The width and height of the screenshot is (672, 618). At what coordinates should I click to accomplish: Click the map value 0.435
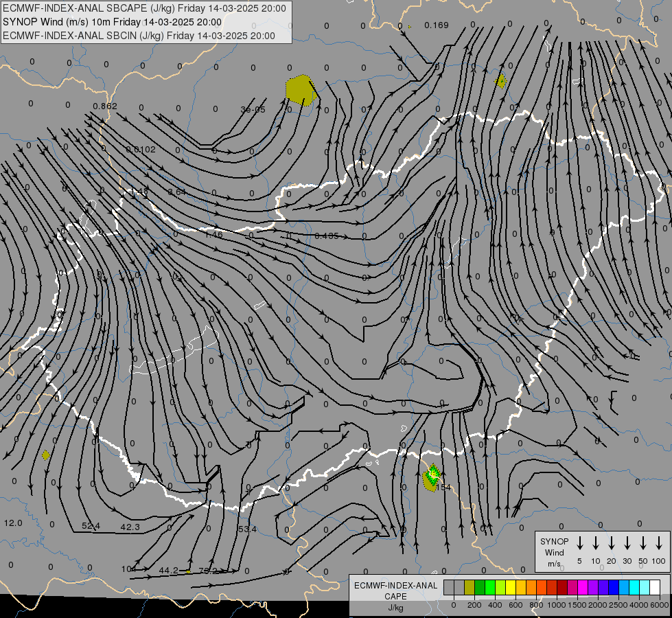[327, 236]
